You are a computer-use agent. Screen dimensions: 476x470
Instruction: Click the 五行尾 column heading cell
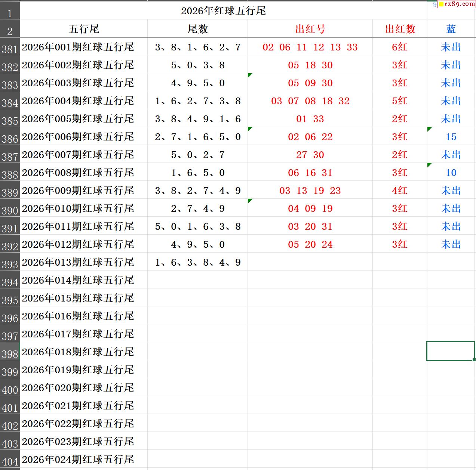point(84,29)
